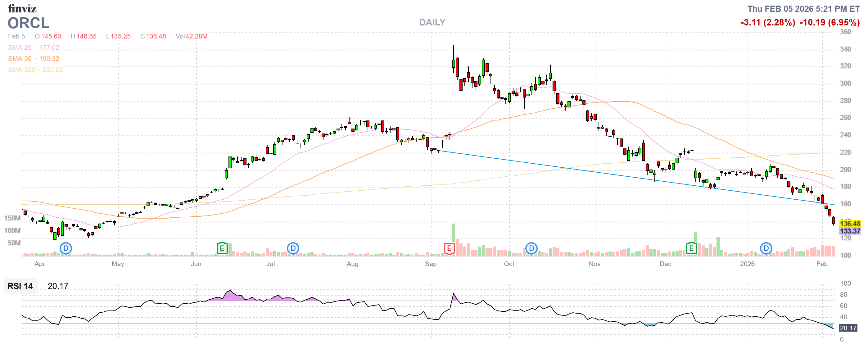
Task: Click the October dividend D marker
Action: (531, 249)
